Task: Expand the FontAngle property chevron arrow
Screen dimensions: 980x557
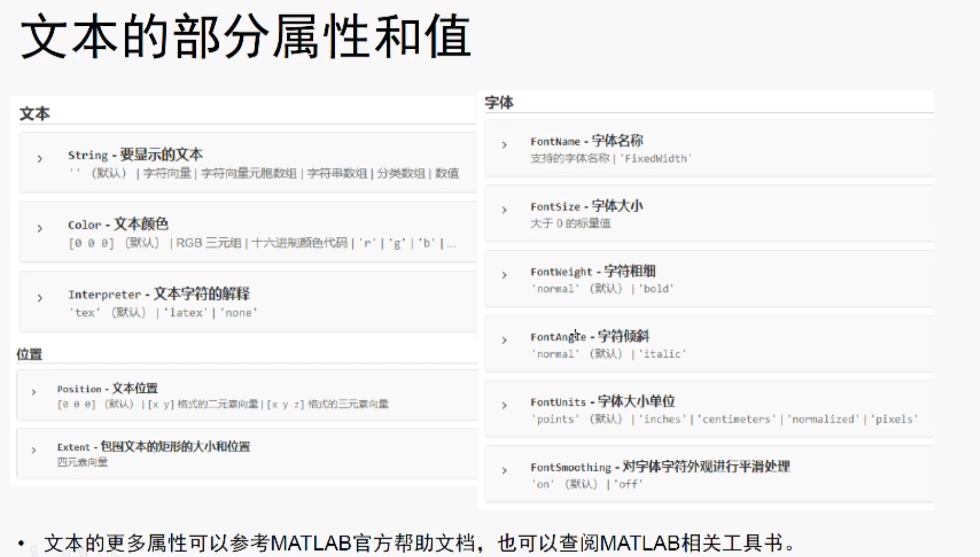Action: click(x=504, y=340)
